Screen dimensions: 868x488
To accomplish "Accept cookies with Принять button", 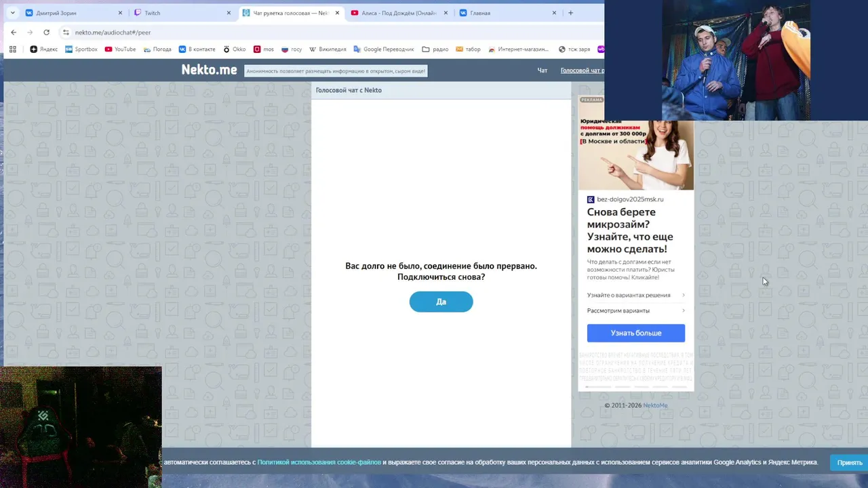I will point(849,462).
